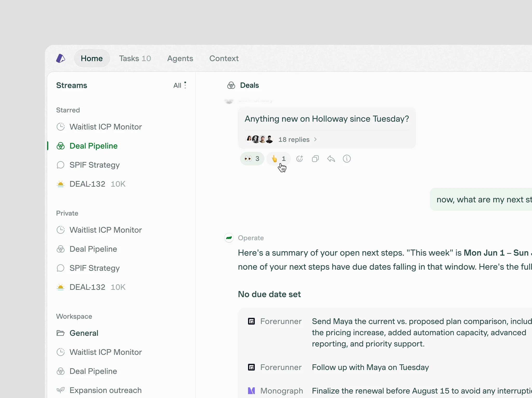Click the message info icon
The image size is (532, 398).
click(347, 159)
